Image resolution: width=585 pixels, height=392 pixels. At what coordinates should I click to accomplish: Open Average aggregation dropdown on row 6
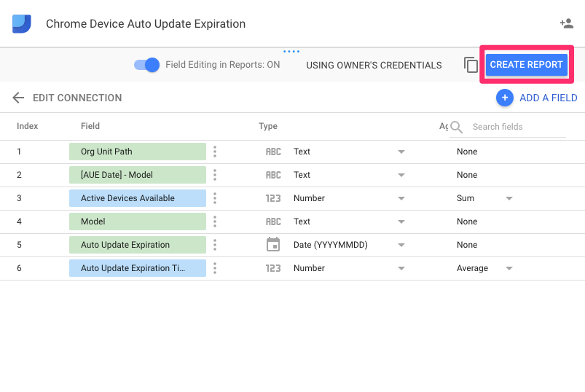coord(509,268)
